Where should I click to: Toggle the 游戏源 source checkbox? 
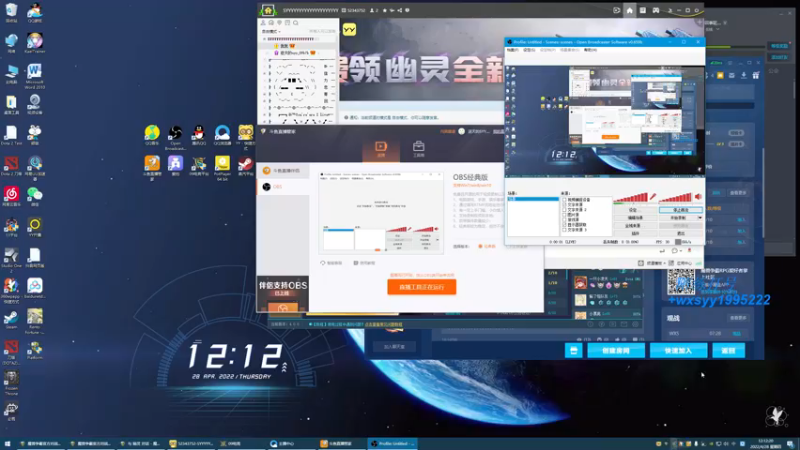[564, 220]
